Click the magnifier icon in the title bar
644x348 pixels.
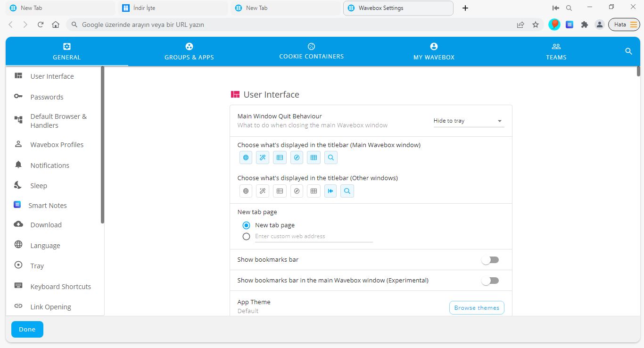click(569, 8)
